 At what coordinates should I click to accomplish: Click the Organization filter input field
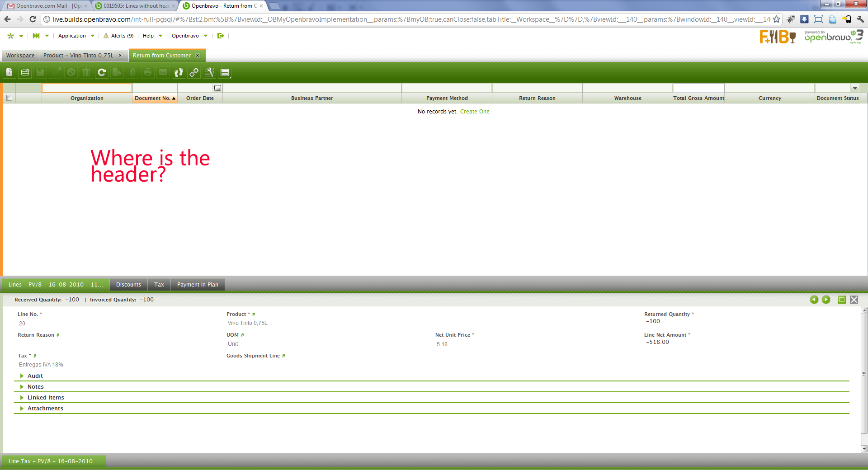pyautogui.click(x=87, y=88)
